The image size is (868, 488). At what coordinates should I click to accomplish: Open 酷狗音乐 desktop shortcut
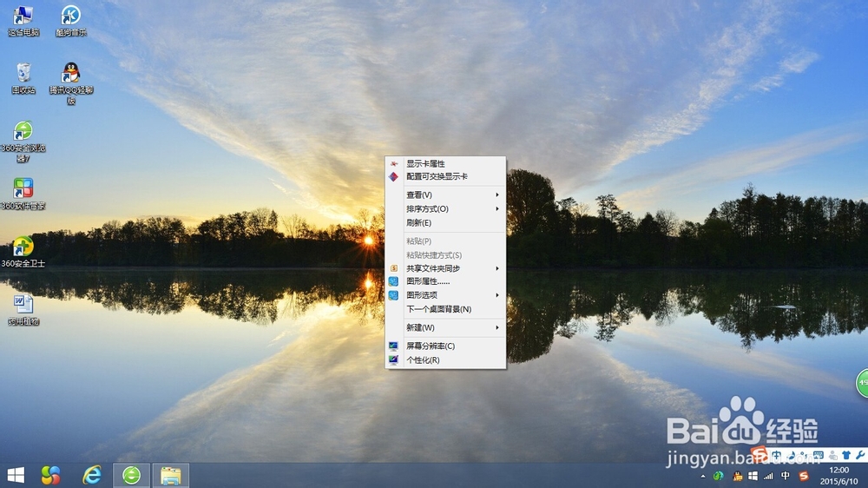tap(71, 21)
